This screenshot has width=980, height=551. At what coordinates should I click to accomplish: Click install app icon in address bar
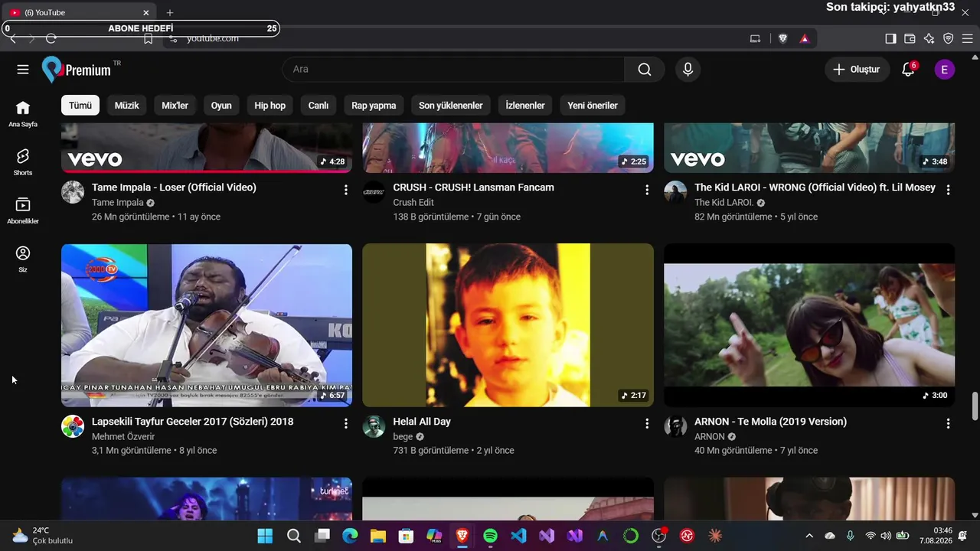(x=755, y=38)
